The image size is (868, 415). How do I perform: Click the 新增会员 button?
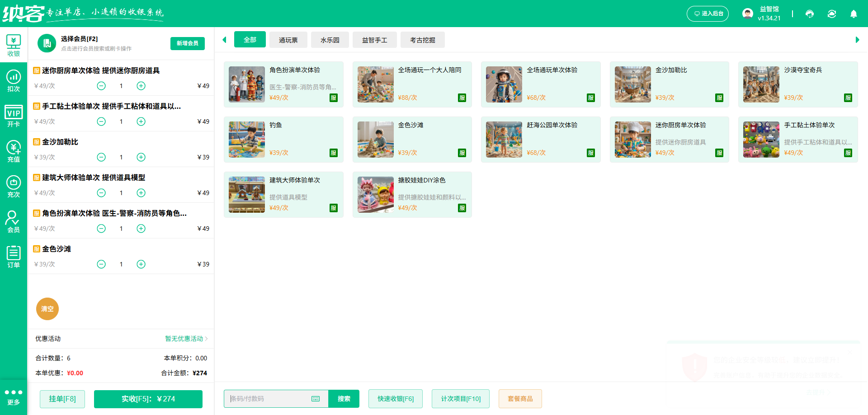click(x=187, y=43)
